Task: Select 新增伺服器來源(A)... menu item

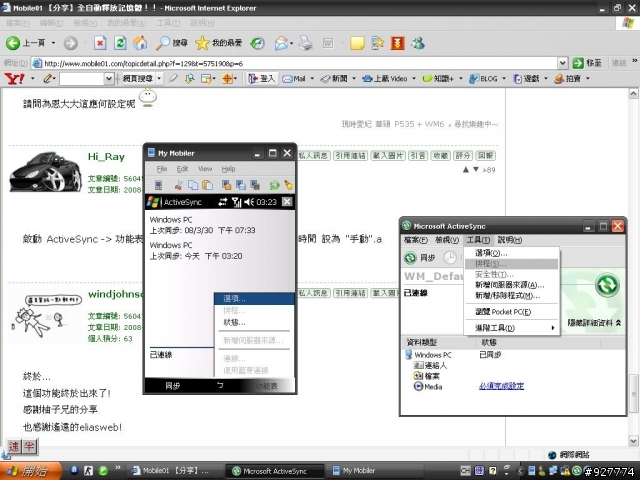Action: point(512,285)
